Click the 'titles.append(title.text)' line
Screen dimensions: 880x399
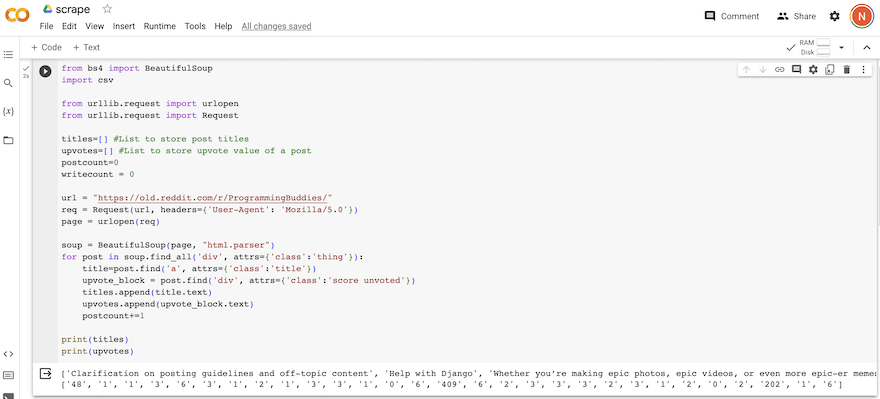tap(147, 292)
